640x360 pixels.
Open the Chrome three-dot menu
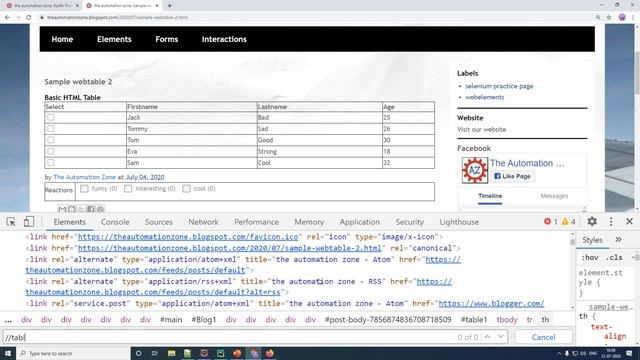point(633,18)
